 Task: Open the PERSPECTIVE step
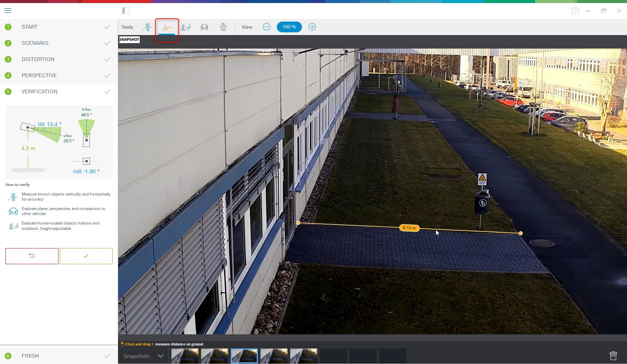click(x=39, y=75)
